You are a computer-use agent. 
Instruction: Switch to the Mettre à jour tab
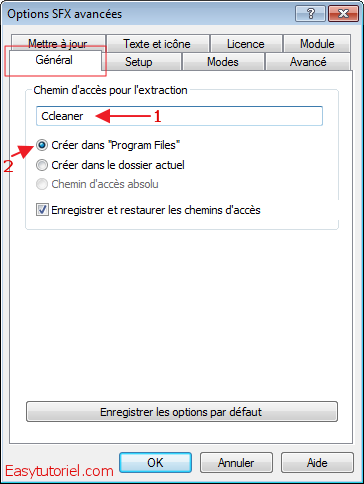pos(58,43)
